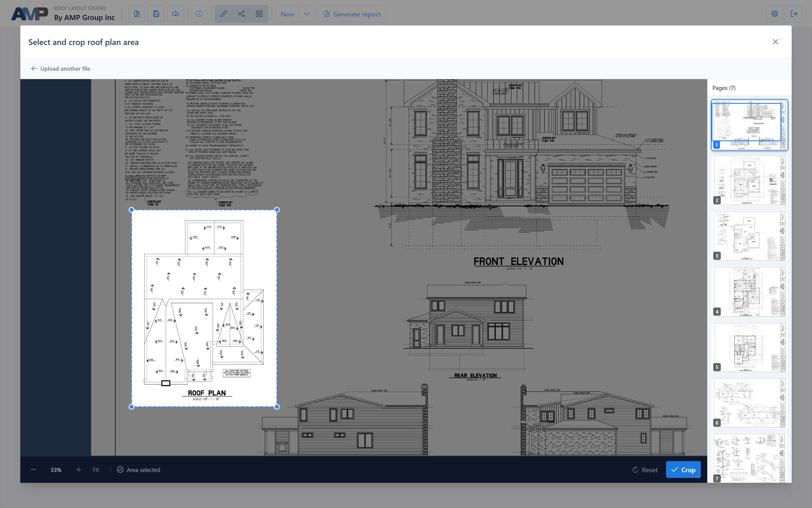The image size is (812, 508).
Task: Click the save floppy disk icon
Action: (x=156, y=14)
